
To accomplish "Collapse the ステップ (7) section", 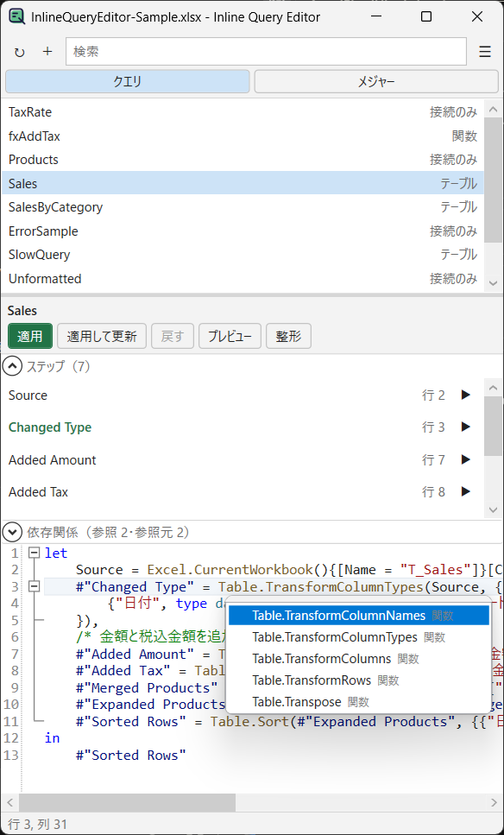I will (x=12, y=366).
